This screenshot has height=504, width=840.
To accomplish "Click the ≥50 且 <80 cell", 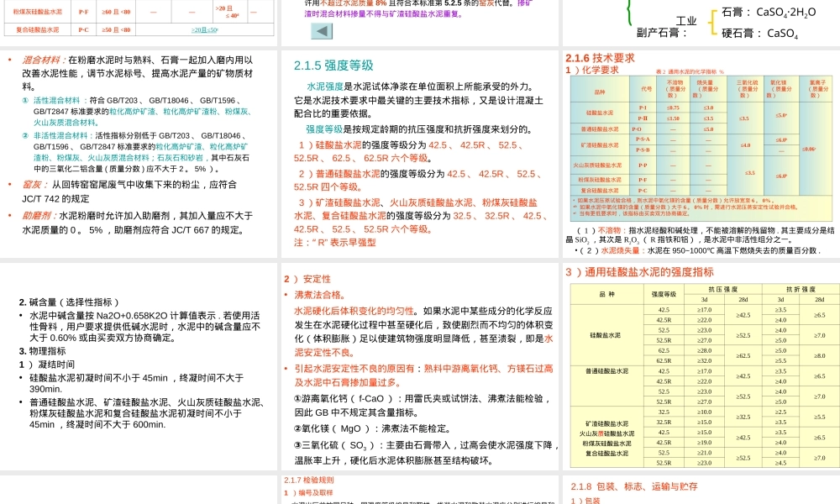I will [116, 30].
